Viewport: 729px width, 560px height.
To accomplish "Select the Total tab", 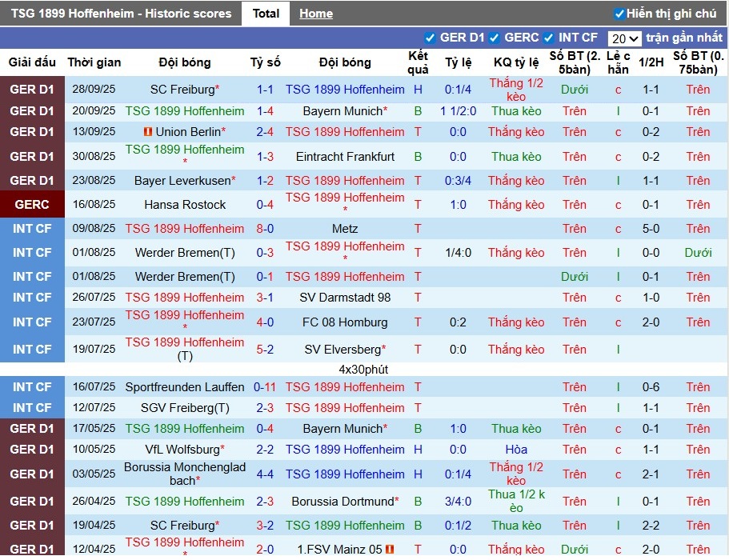I will [x=266, y=14].
